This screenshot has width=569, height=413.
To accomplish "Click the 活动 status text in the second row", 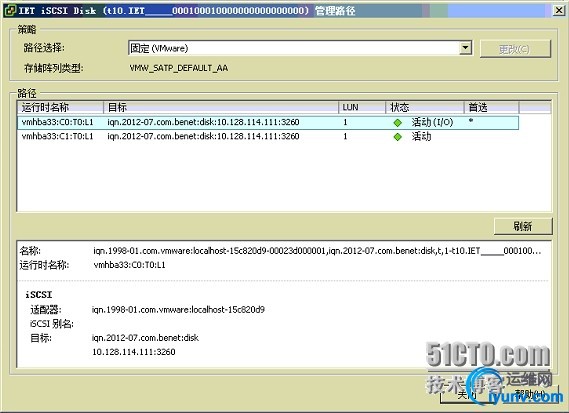I will click(x=421, y=136).
